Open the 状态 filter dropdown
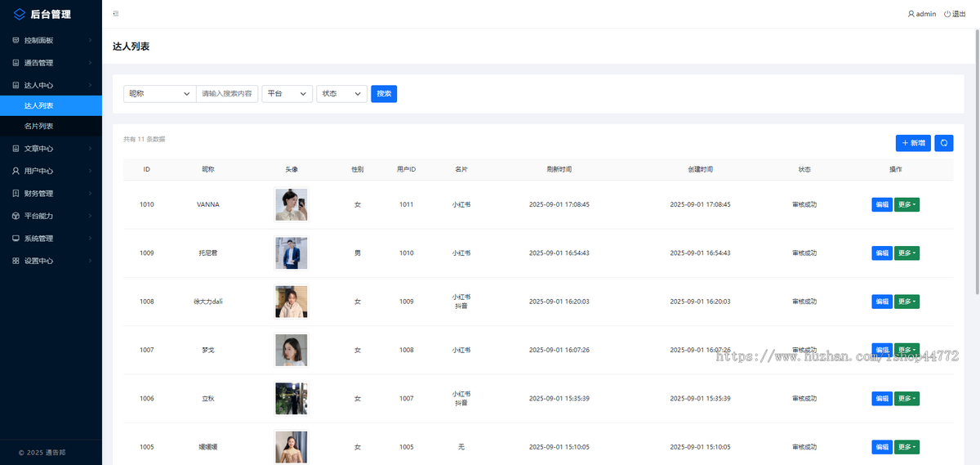980x465 pixels. [342, 94]
